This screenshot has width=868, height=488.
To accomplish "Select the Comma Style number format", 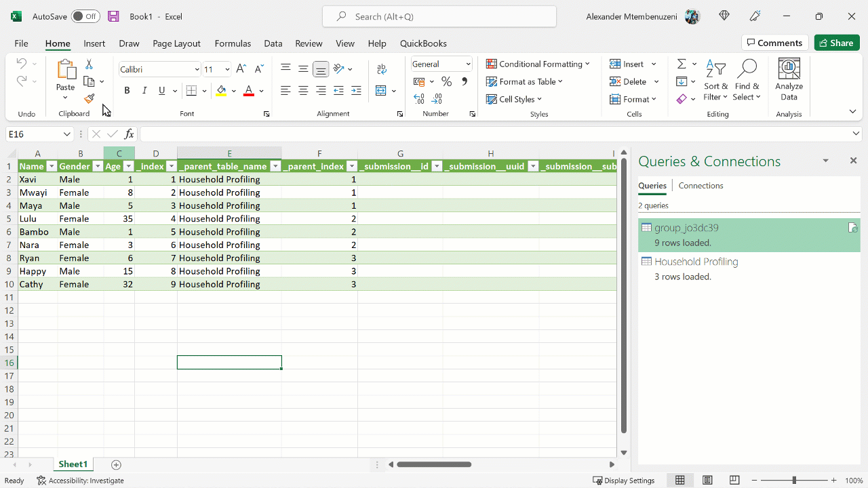I will (x=464, y=81).
